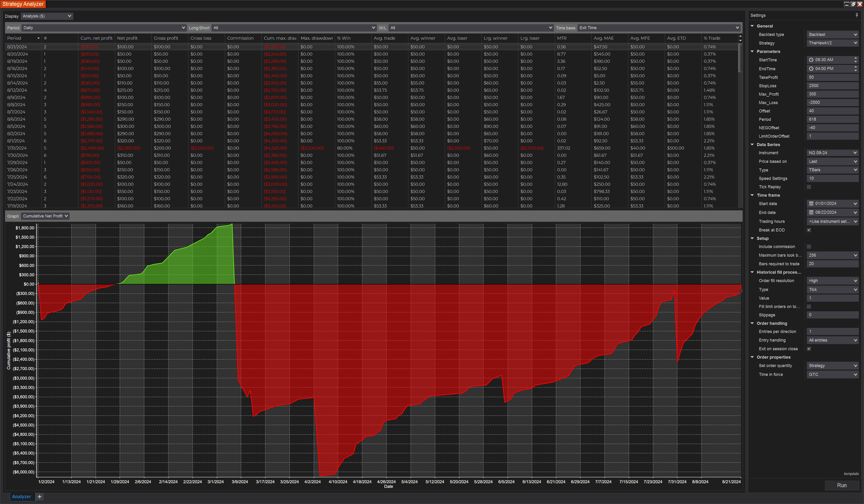Screen dimensions: 864x504
Task: Edit the NEGOffset value -40
Action: tap(833, 127)
